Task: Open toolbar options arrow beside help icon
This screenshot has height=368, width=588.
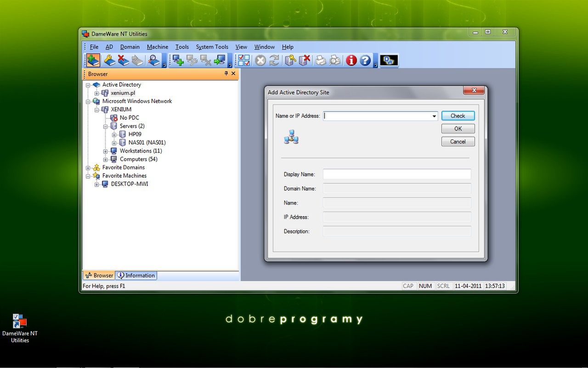Action: 375,61
